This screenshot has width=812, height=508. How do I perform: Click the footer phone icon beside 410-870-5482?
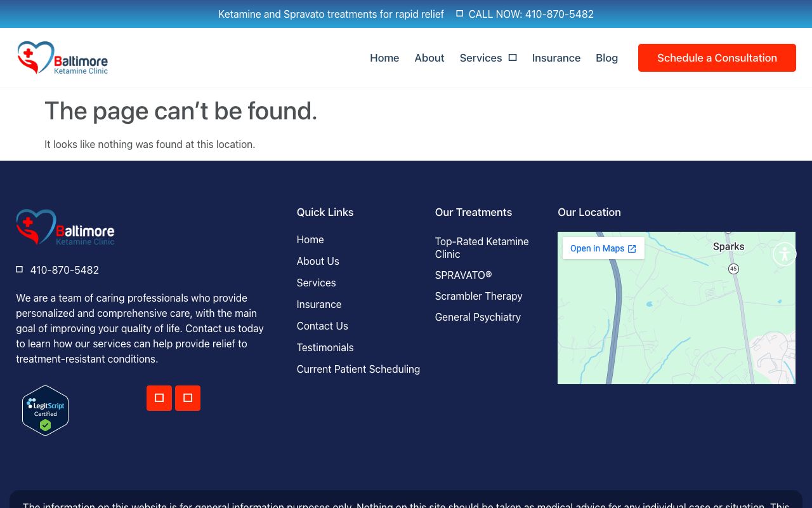click(x=20, y=270)
